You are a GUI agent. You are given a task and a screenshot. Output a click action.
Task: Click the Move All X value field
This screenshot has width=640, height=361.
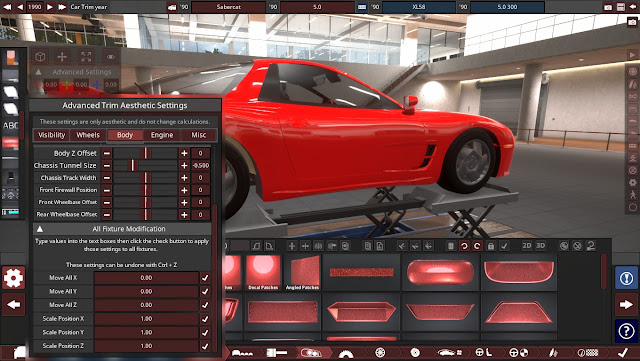tap(146, 278)
